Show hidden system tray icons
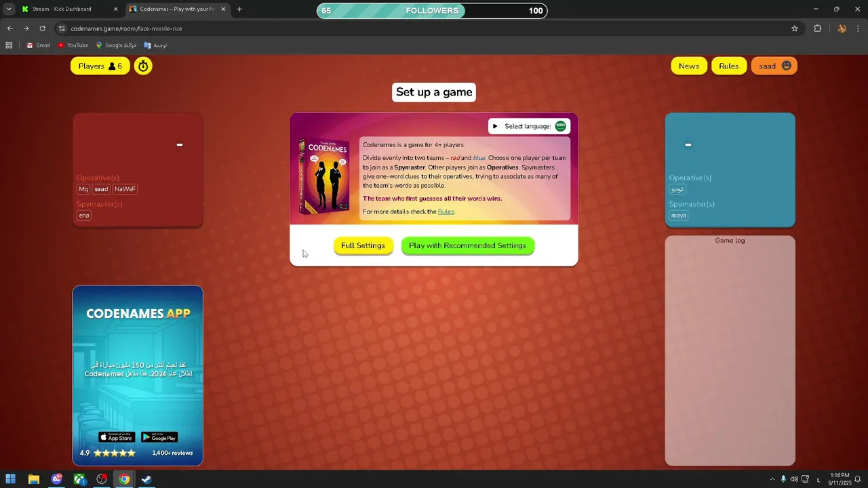The image size is (868, 488). 772,479
